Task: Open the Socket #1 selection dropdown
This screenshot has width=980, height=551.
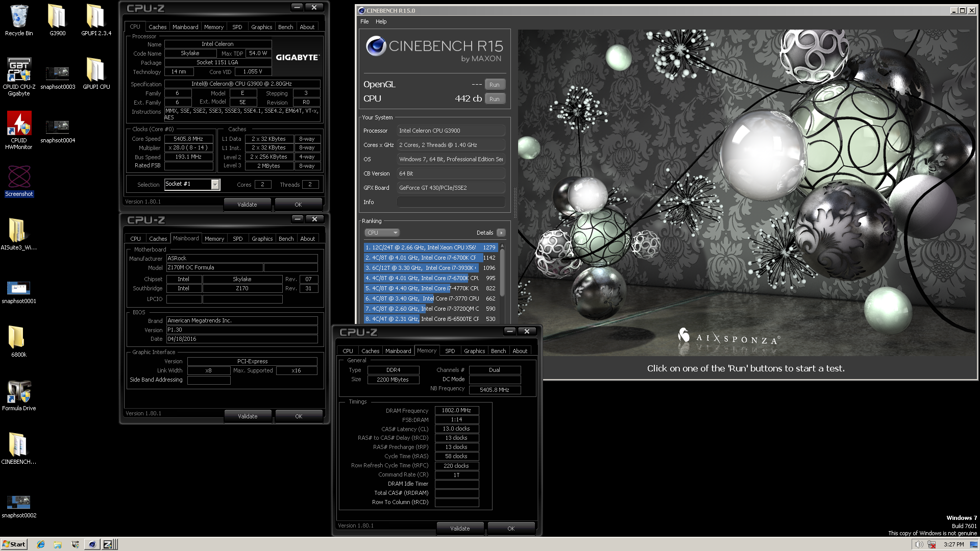Action: coord(215,184)
